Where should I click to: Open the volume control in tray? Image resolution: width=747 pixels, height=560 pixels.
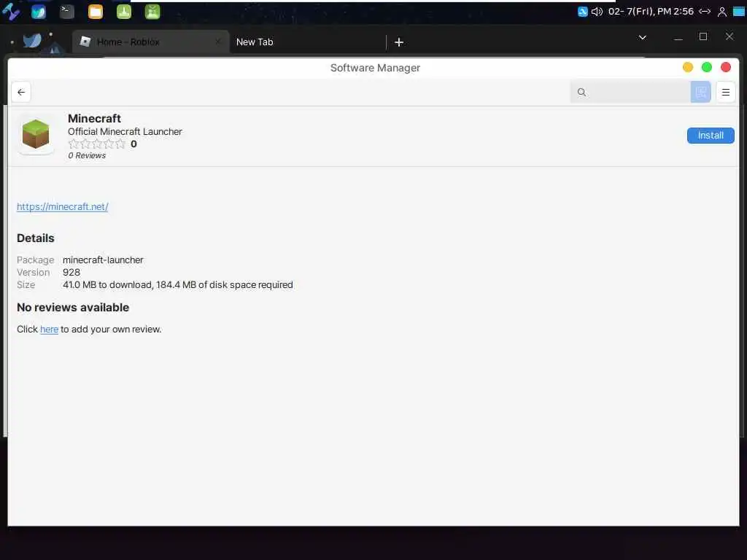pyautogui.click(x=597, y=12)
